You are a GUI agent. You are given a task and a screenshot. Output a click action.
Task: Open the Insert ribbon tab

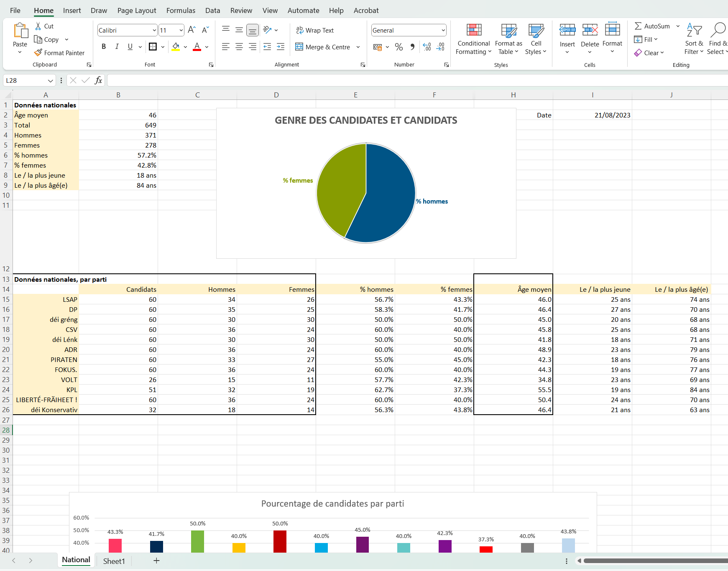tap(72, 10)
